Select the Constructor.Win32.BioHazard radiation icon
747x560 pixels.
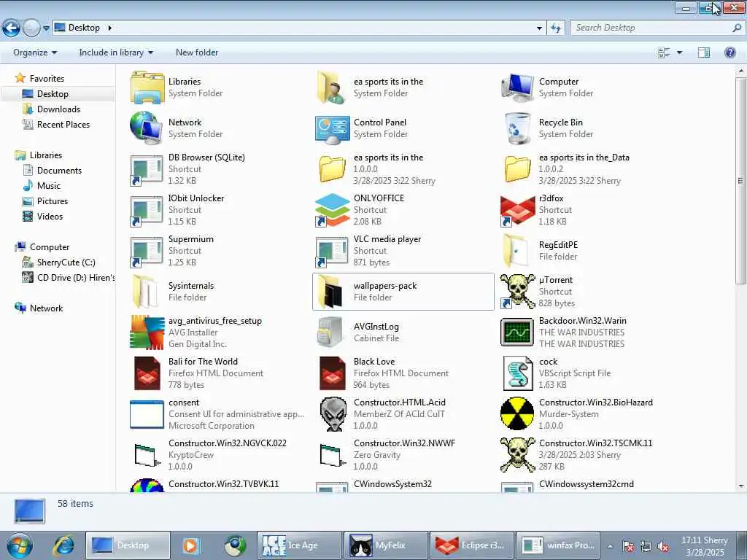(517, 413)
